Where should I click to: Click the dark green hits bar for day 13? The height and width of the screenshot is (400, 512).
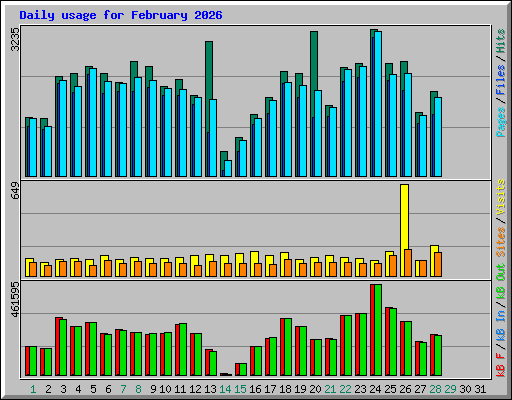[x=209, y=70]
